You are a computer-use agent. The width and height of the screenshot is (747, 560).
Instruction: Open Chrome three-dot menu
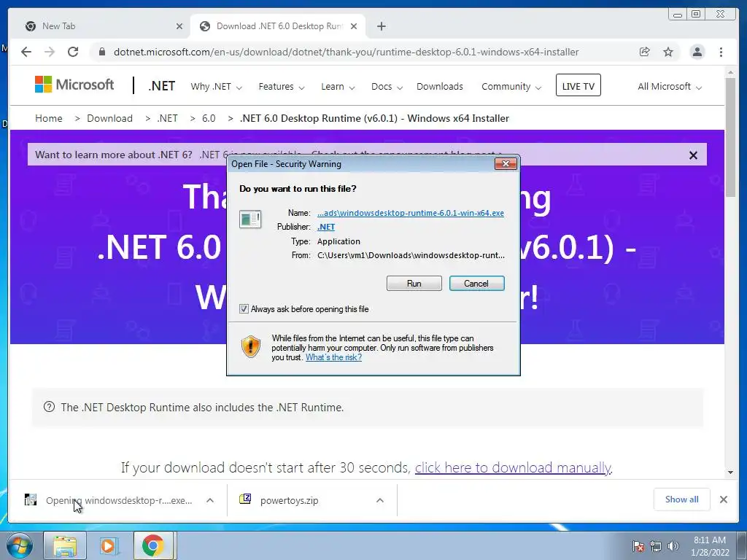click(x=721, y=52)
